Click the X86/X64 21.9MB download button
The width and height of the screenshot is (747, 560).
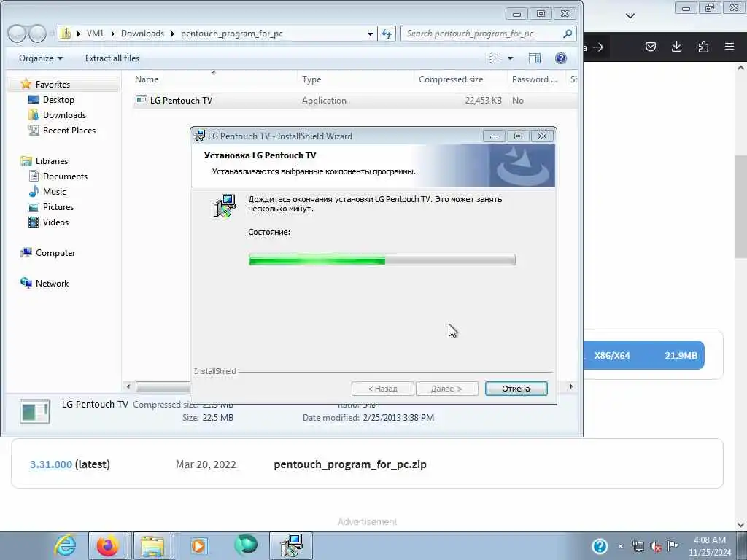tap(643, 355)
